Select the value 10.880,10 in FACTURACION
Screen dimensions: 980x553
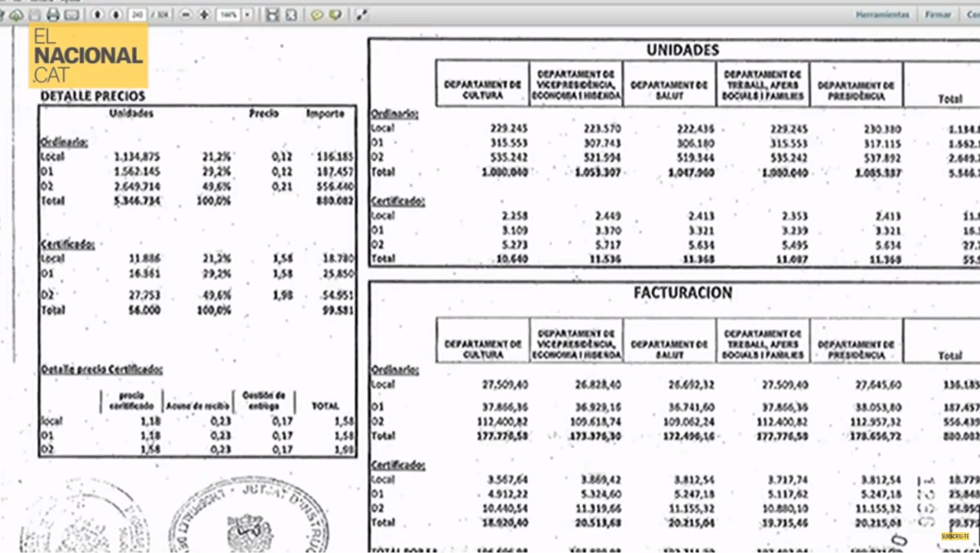[x=785, y=509]
